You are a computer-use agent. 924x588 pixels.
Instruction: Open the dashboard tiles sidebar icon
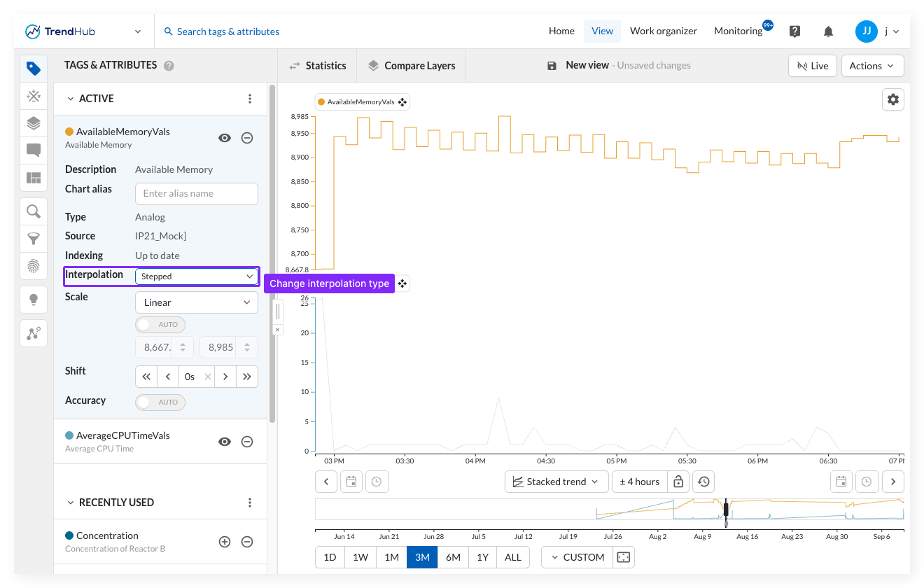(x=33, y=178)
